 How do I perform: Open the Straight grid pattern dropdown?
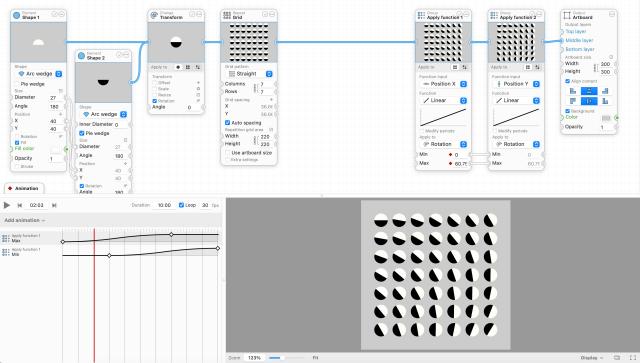pyautogui.click(x=249, y=74)
